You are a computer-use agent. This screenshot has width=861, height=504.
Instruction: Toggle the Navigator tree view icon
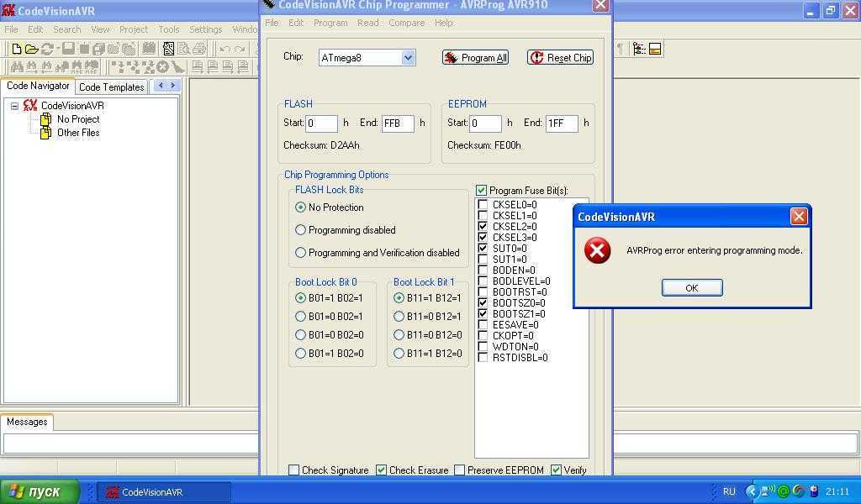pyautogui.click(x=639, y=49)
